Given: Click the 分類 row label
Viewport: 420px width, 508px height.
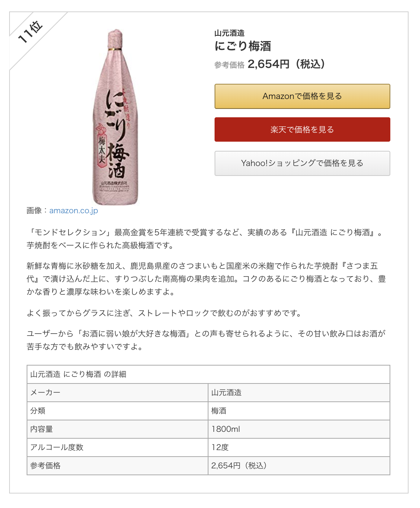Looking at the screenshot, I should [x=118, y=411].
